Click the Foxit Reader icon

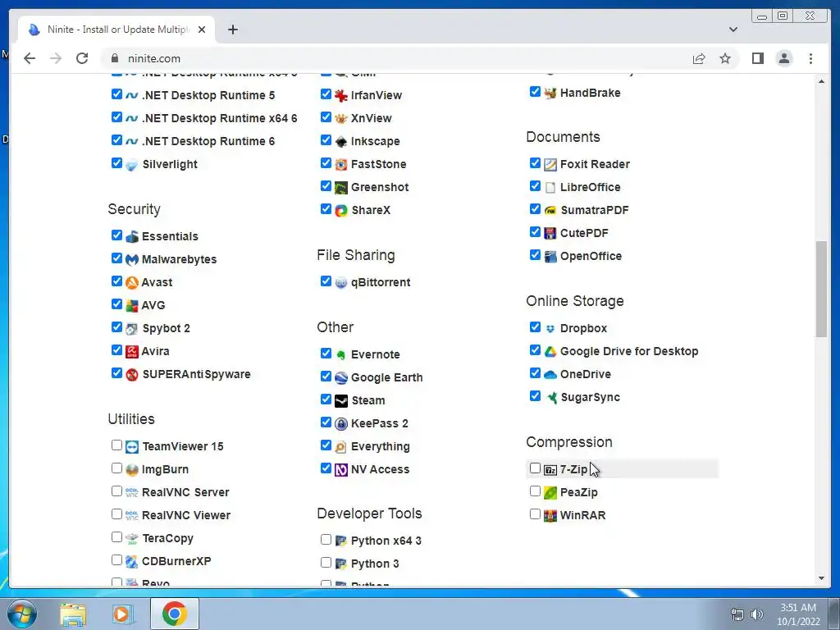click(x=550, y=164)
